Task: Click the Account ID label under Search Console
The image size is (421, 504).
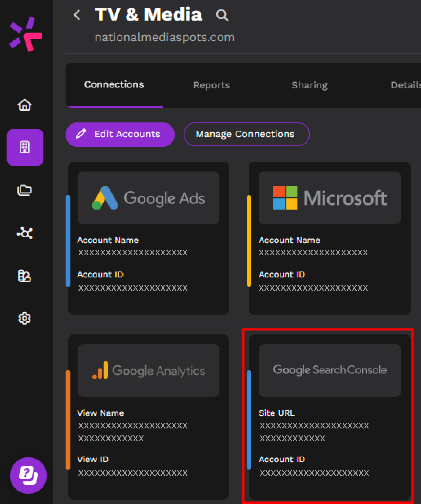Action: click(282, 459)
